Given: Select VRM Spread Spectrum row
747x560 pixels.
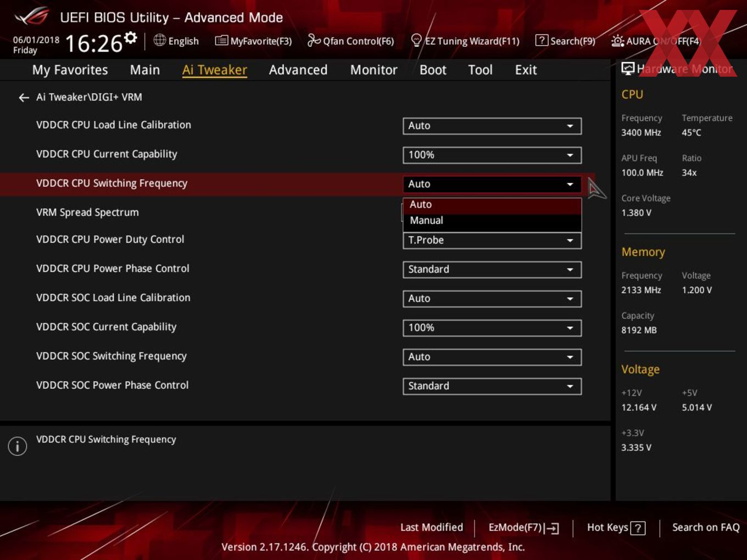Looking at the screenshot, I should [87, 212].
